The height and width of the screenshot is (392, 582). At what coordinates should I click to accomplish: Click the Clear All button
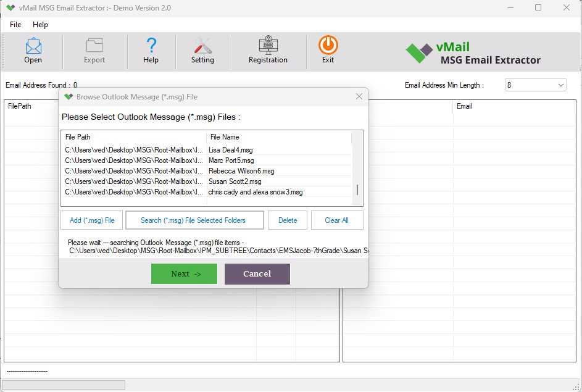pyautogui.click(x=336, y=220)
